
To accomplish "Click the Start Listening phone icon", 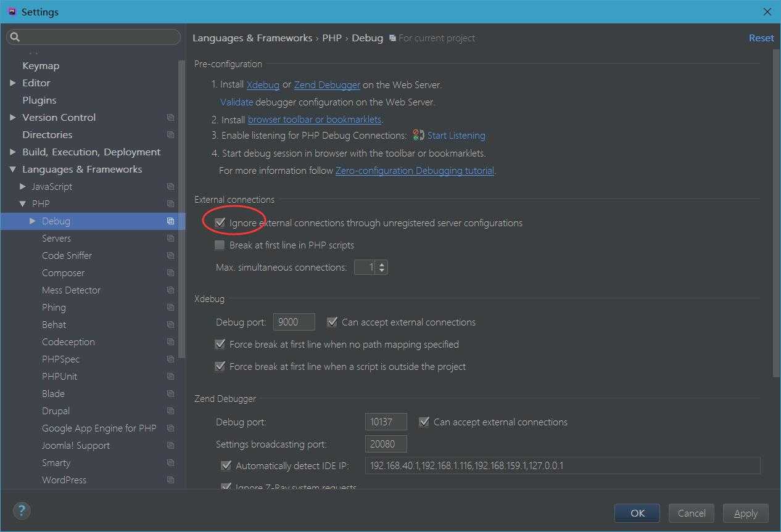I will click(418, 135).
